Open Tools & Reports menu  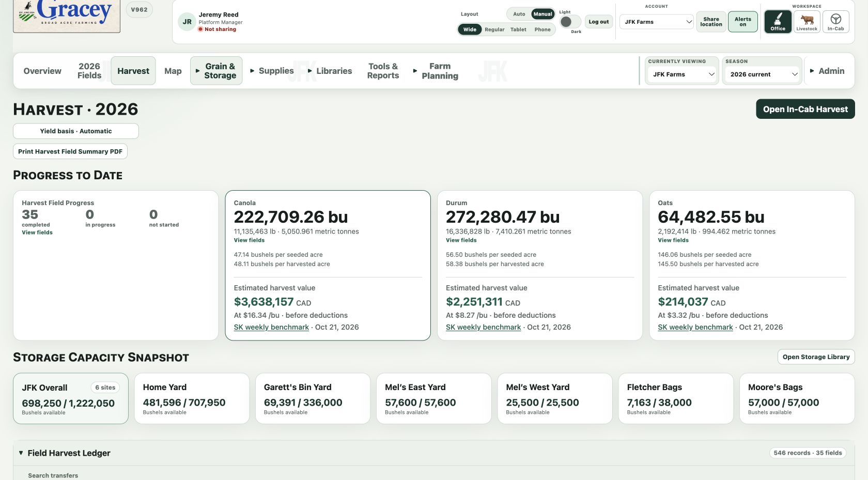click(383, 71)
